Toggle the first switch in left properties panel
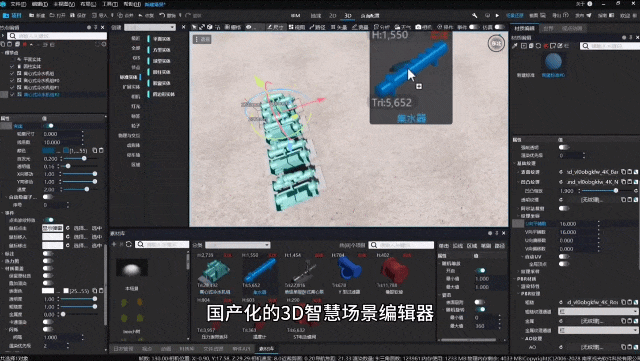This screenshot has height=361, width=640. tap(49, 126)
